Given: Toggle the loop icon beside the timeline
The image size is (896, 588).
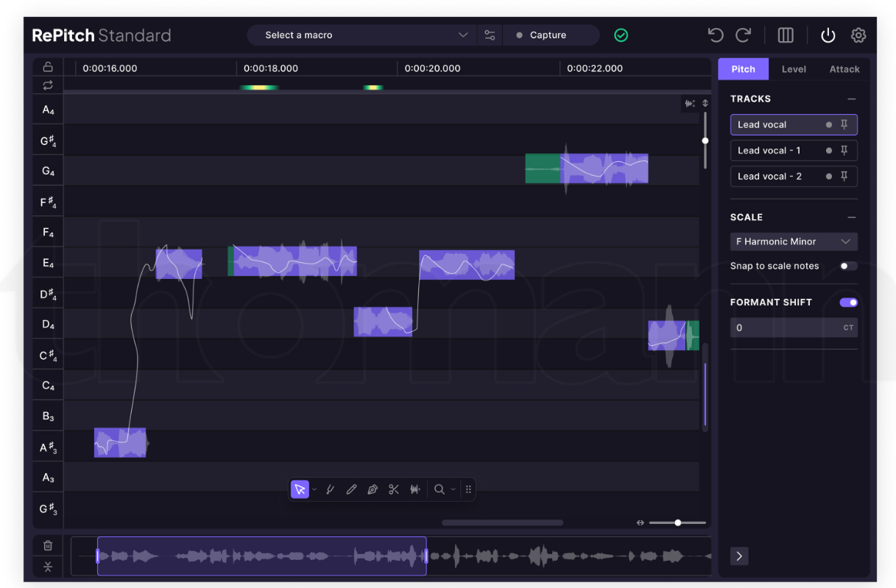Looking at the screenshot, I should point(48,85).
